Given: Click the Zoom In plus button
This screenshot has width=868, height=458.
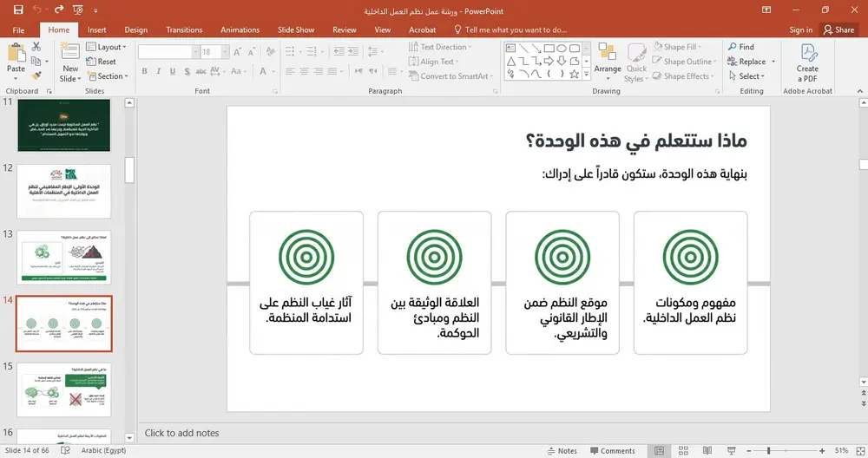Looking at the screenshot, I should click(822, 451).
